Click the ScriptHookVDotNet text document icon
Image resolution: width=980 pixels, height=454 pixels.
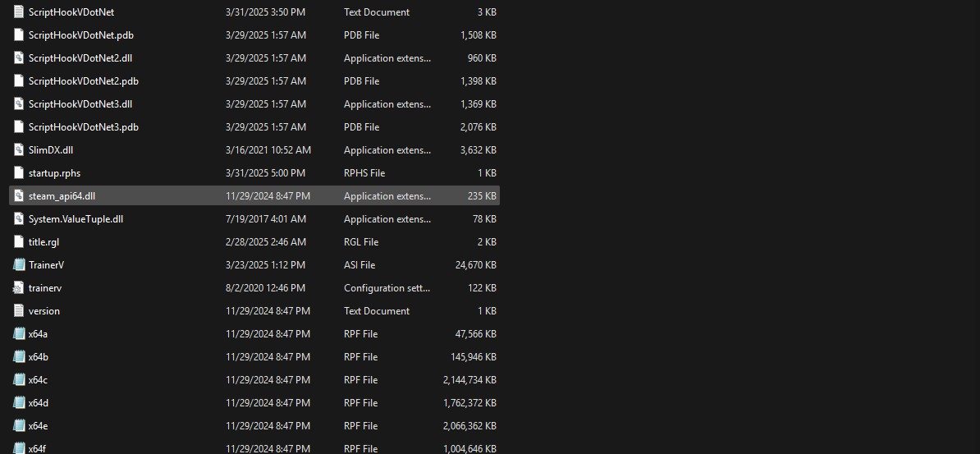click(20, 12)
